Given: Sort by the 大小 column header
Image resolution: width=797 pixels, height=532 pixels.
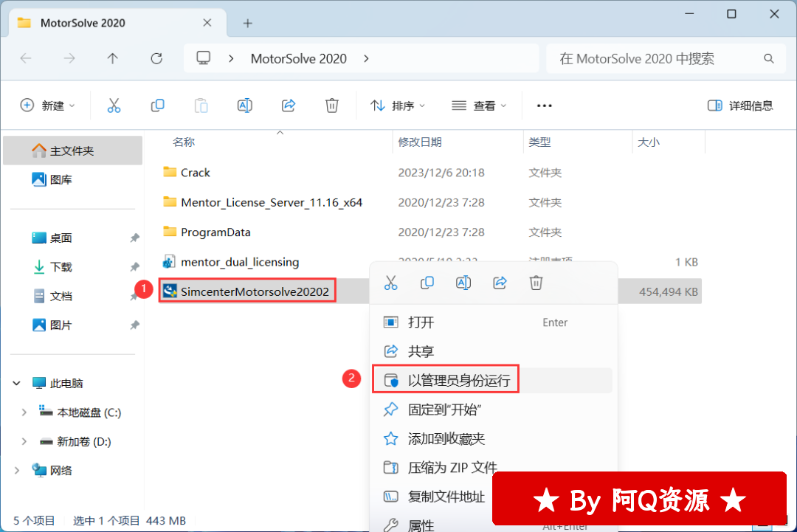Looking at the screenshot, I should [649, 142].
